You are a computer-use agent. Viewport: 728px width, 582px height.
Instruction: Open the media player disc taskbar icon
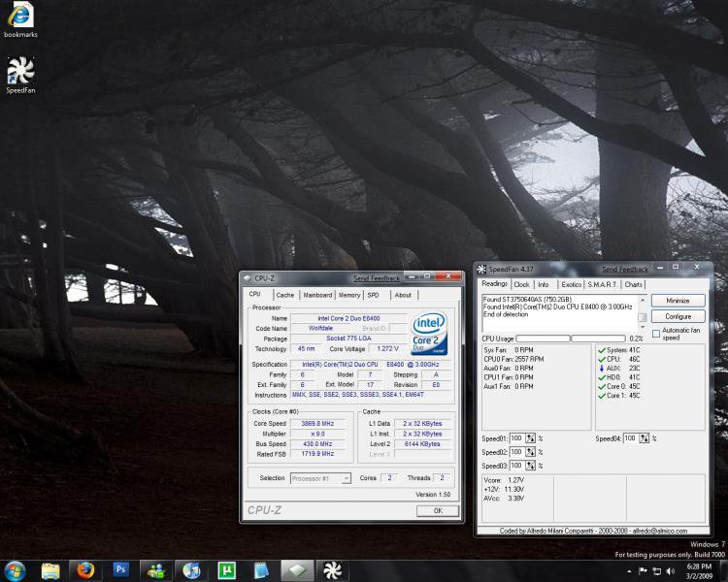[191, 570]
